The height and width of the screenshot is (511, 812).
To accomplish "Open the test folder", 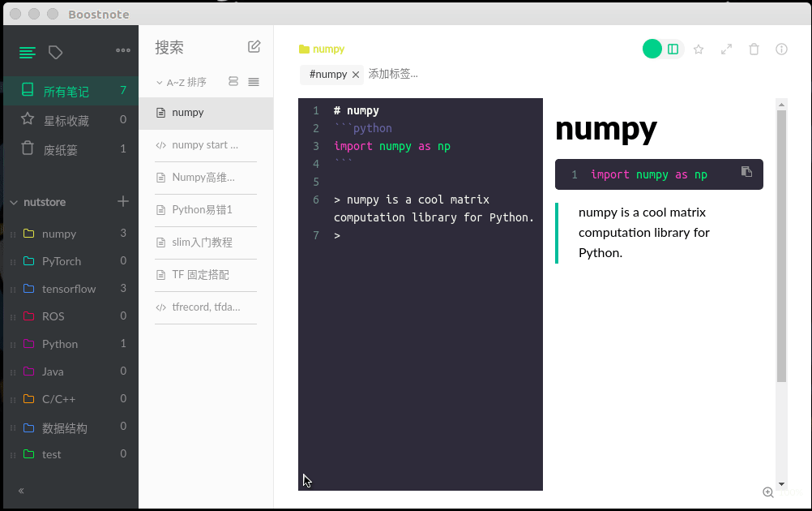I will click(x=71, y=454).
